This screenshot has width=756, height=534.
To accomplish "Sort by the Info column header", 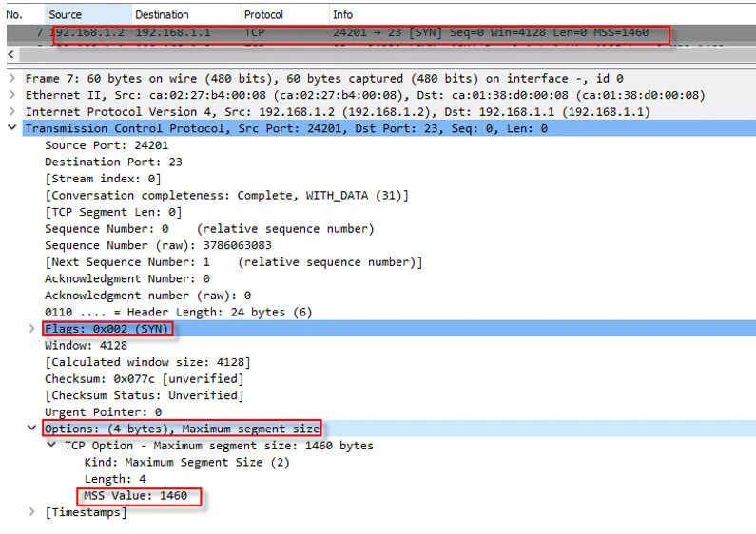I will (x=342, y=15).
